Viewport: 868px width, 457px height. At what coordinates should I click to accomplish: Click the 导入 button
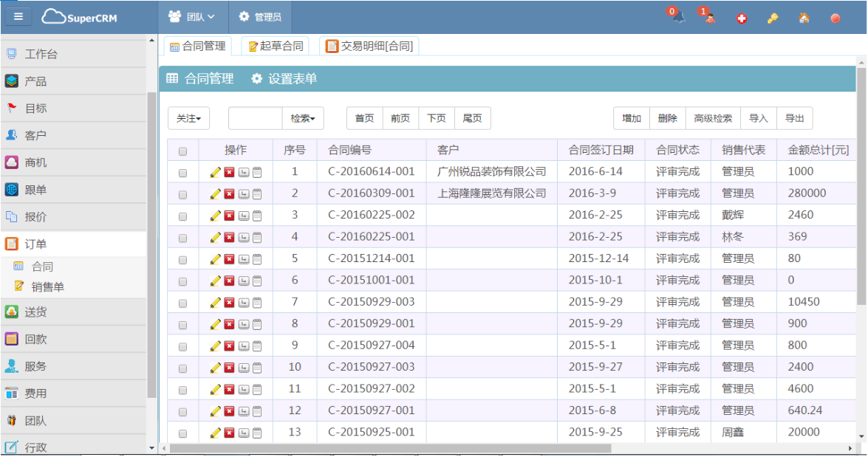(759, 118)
